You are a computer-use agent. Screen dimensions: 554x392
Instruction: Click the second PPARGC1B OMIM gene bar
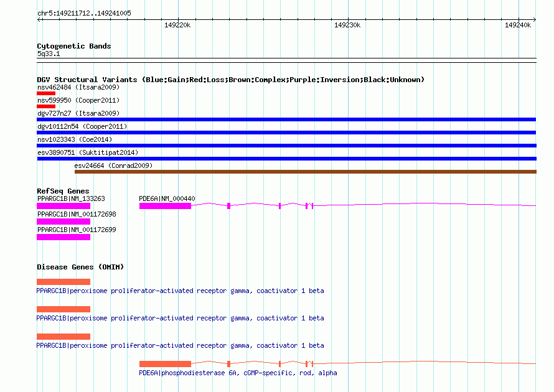click(x=63, y=309)
